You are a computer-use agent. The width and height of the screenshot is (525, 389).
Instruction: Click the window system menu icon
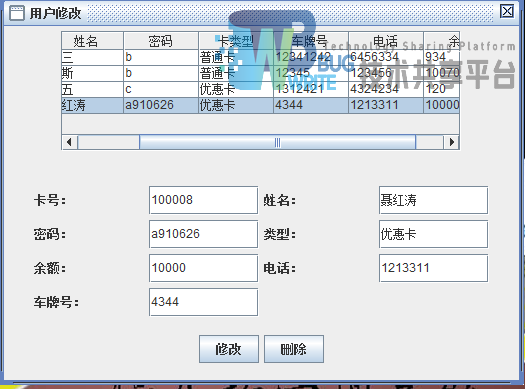(x=16, y=13)
